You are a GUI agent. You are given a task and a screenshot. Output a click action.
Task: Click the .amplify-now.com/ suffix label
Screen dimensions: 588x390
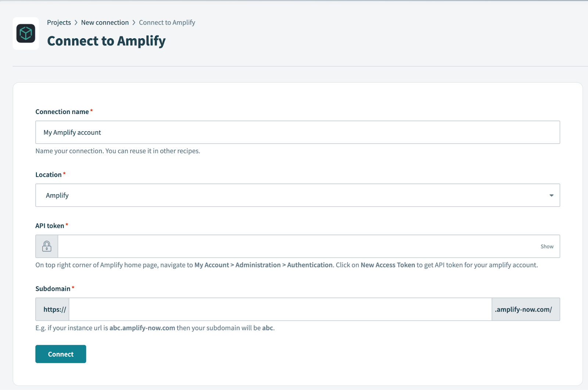tap(525, 309)
